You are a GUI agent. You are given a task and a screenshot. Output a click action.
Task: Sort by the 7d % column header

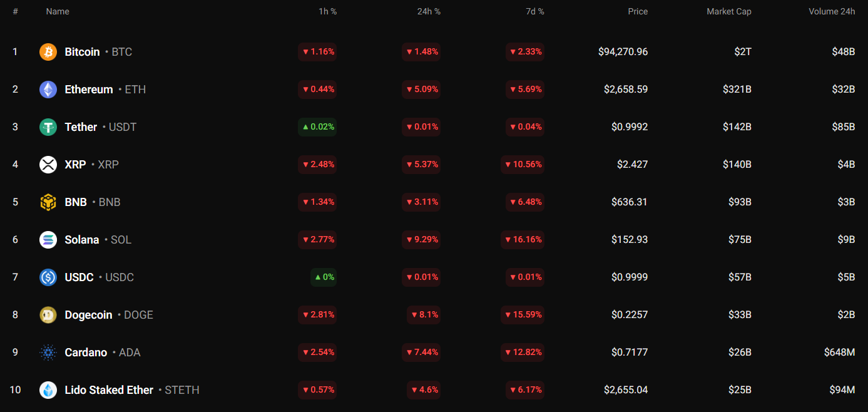coord(534,11)
